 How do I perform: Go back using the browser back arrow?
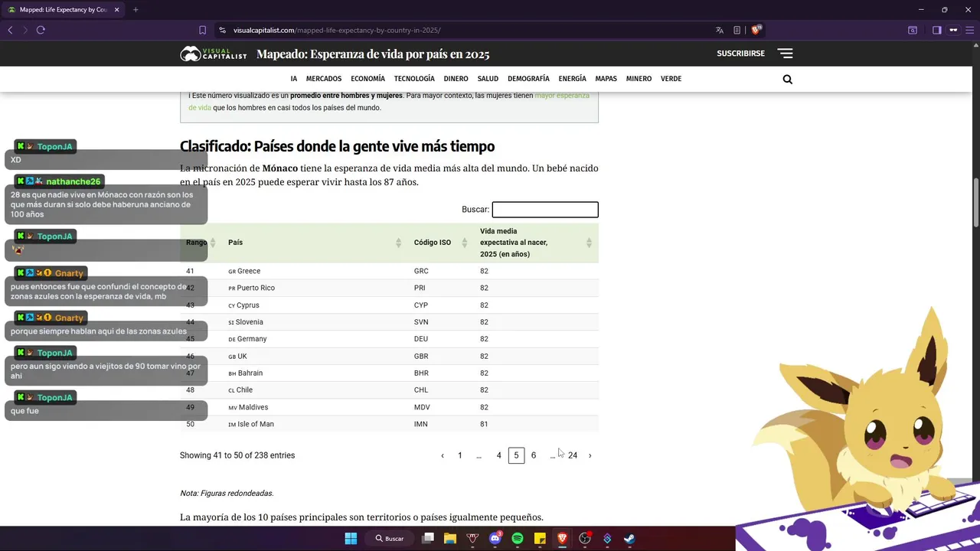point(10,30)
